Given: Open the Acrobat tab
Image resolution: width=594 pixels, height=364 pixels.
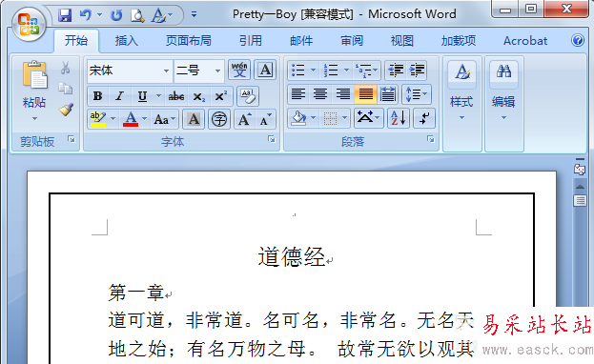Looking at the screenshot, I should (x=525, y=41).
